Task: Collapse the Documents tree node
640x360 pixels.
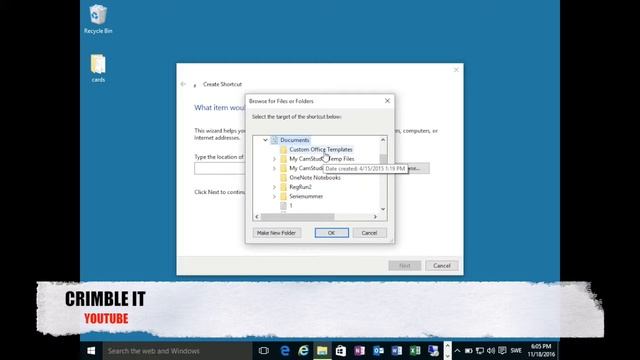Action: pyautogui.click(x=265, y=140)
